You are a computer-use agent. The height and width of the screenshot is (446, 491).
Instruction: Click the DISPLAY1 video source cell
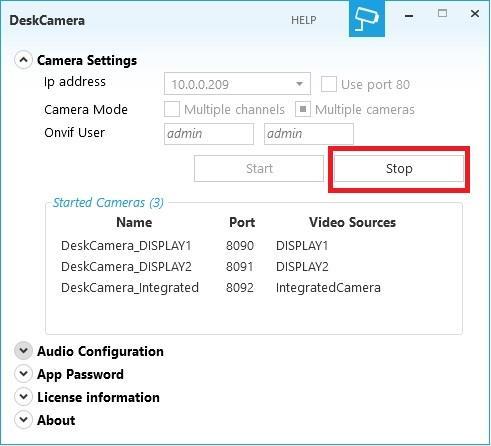(302, 246)
